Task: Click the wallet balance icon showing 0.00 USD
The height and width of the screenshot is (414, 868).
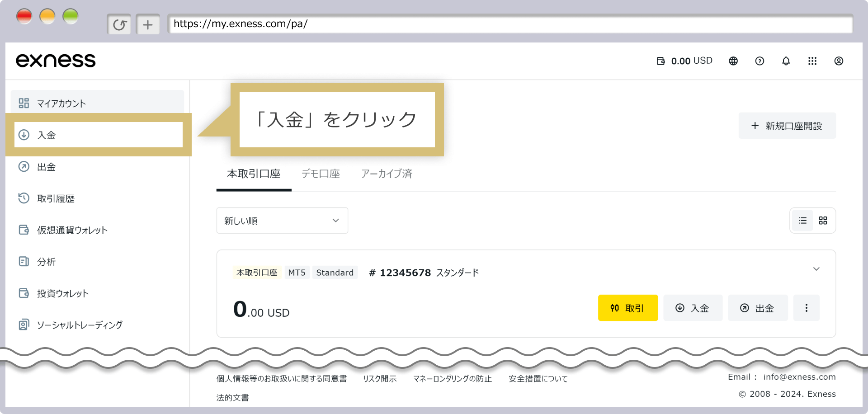Action: (661, 61)
